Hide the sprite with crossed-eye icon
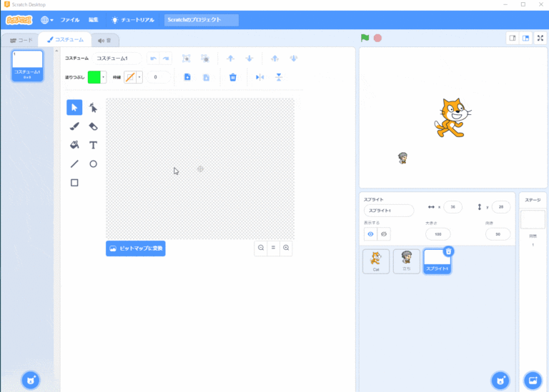 (x=384, y=233)
